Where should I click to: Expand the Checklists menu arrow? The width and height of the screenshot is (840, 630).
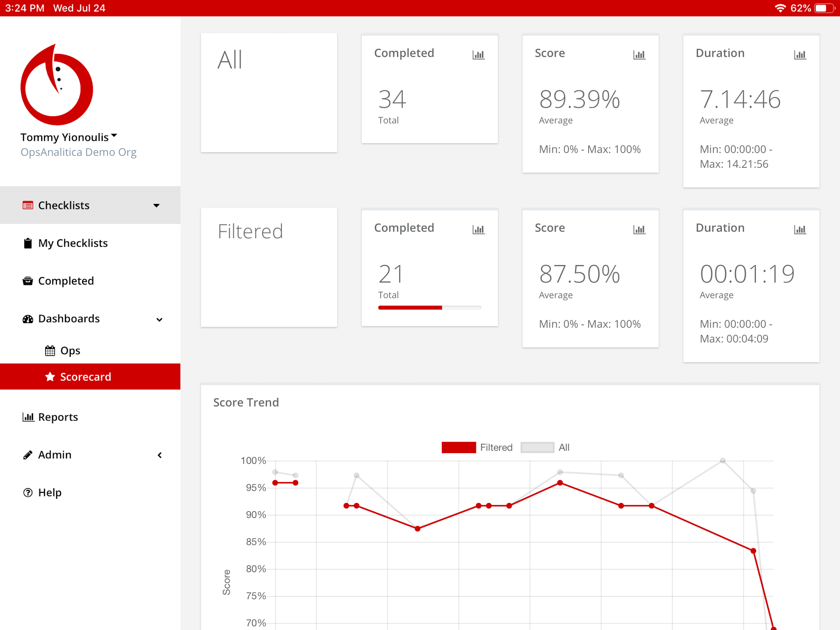[156, 205]
